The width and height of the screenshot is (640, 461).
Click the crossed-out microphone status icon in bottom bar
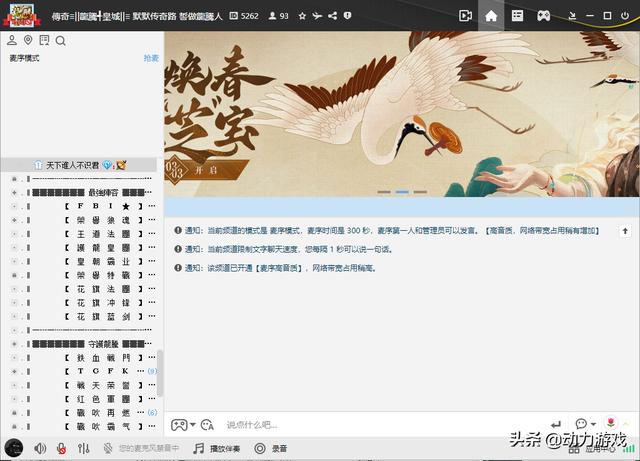click(x=108, y=448)
